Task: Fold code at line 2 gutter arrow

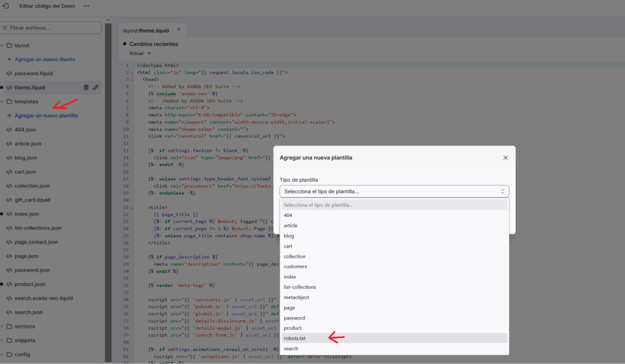Action: [x=131, y=73]
